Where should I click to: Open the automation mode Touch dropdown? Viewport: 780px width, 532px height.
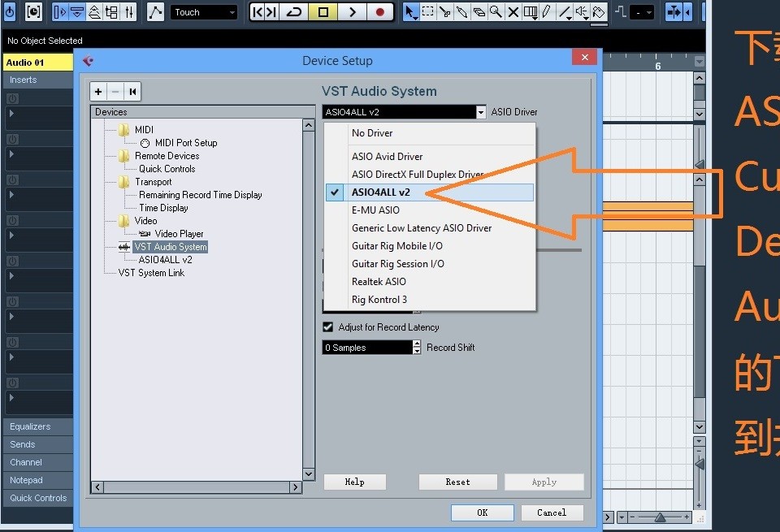[x=203, y=12]
